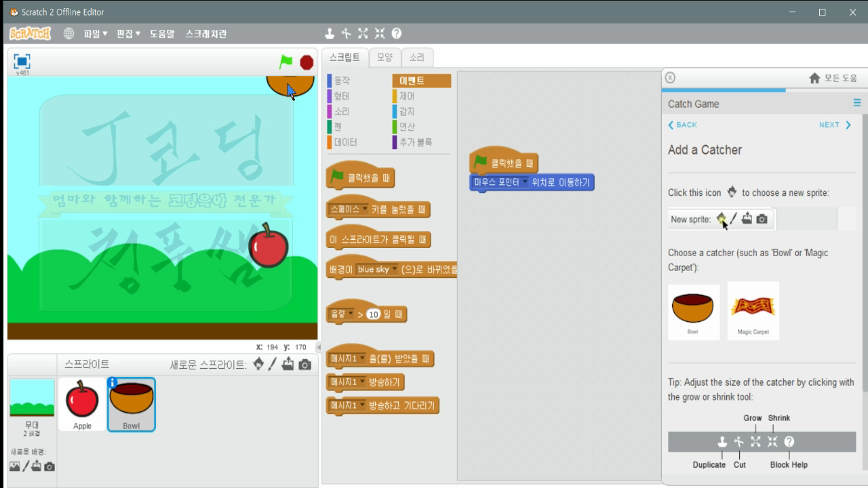
Task: Select the Duplicate stamp tool in top toolbar
Action: [330, 33]
